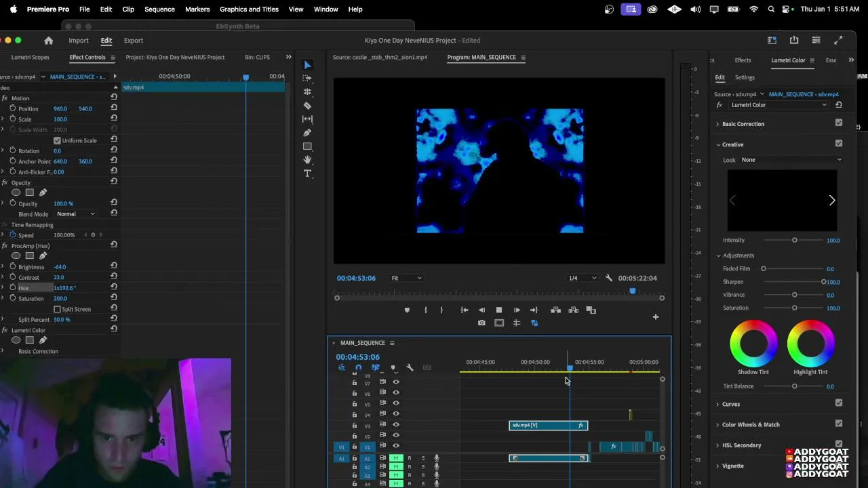Switch to the Bin: CLIPS tab

[x=257, y=58]
